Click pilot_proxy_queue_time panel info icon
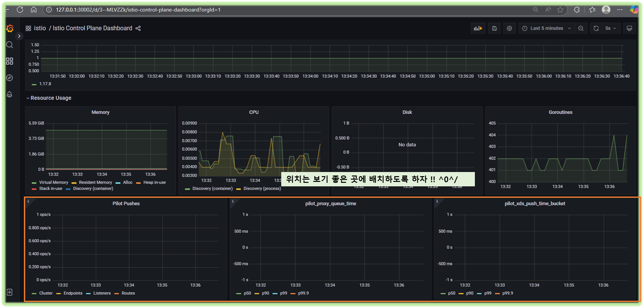This screenshot has width=644, height=308. 233,201
